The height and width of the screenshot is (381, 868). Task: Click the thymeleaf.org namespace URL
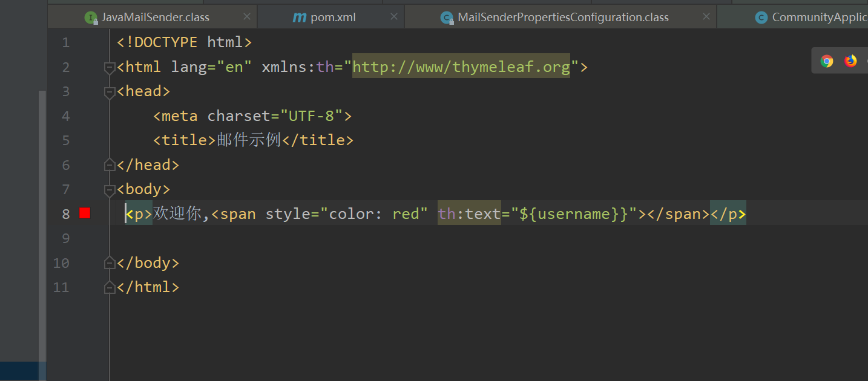click(x=461, y=67)
